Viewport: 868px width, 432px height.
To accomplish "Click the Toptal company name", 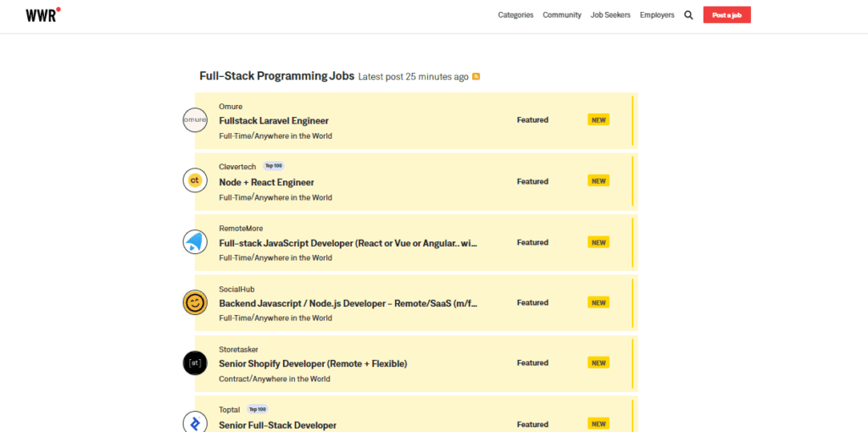I will [x=230, y=409].
